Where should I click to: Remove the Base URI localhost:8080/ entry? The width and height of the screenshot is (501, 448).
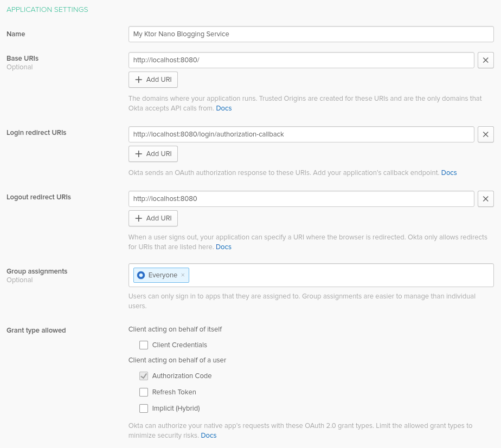pos(485,60)
